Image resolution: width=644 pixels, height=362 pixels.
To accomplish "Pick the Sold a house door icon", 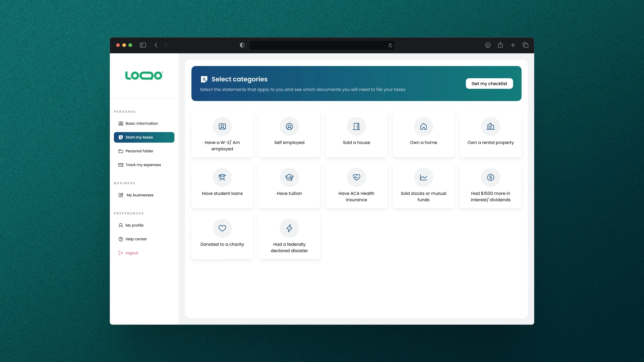I will point(356,126).
